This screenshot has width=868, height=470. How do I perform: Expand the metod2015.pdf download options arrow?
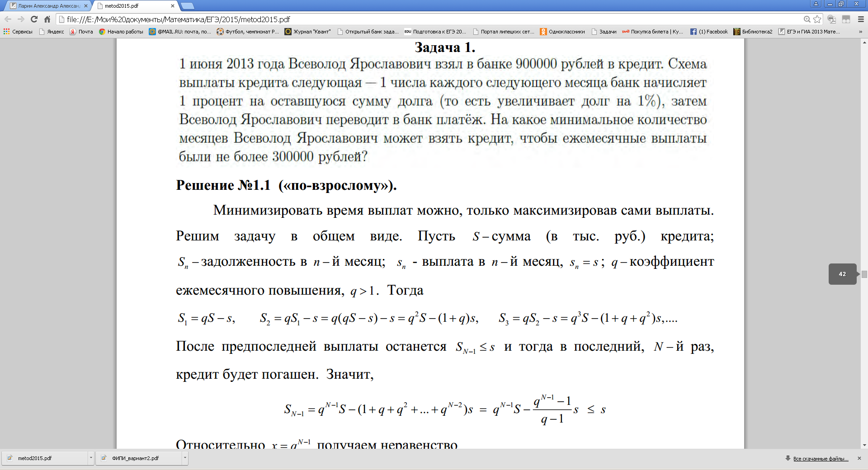(x=91, y=458)
